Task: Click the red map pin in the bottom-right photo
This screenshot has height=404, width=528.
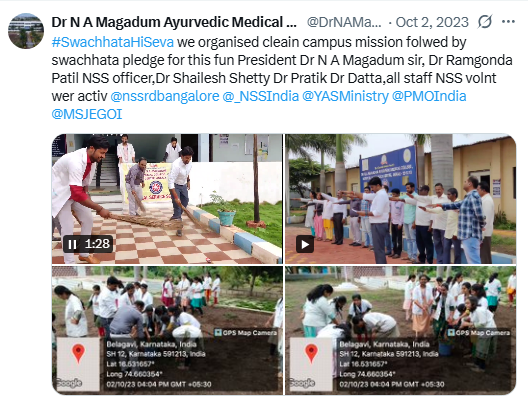Action: point(311,354)
